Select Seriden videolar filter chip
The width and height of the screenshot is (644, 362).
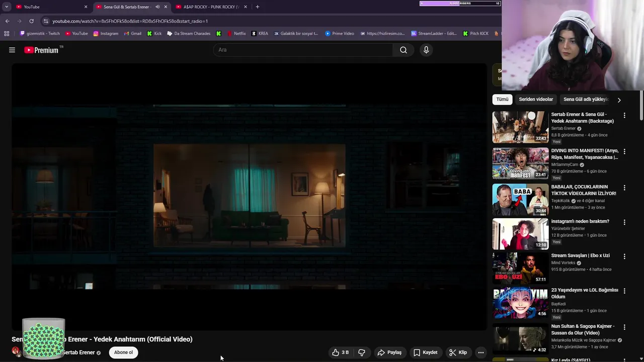(536, 100)
